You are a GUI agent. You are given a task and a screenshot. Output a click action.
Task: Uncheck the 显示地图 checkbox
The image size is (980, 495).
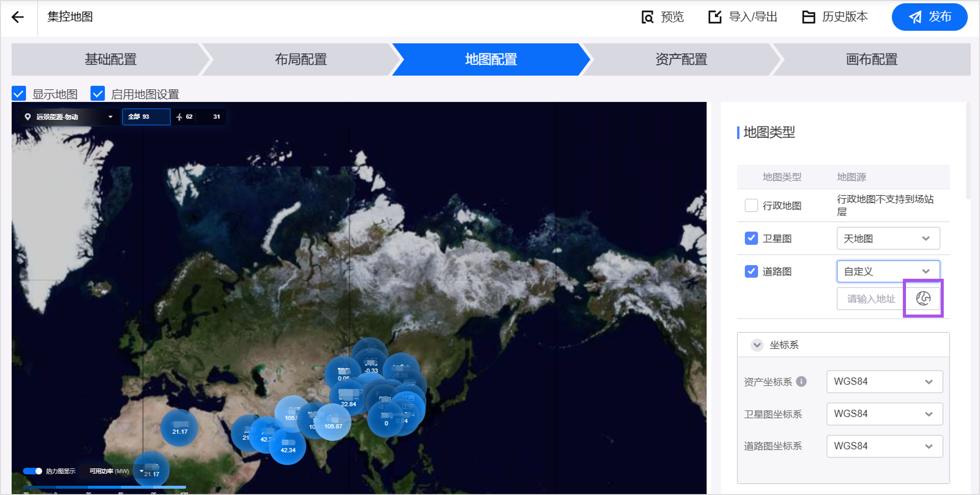(19, 94)
